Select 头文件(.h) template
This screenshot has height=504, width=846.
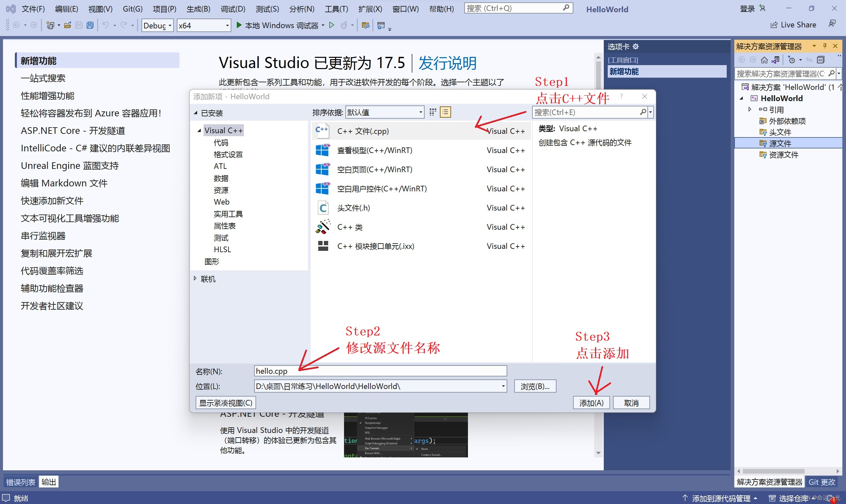tap(421, 208)
